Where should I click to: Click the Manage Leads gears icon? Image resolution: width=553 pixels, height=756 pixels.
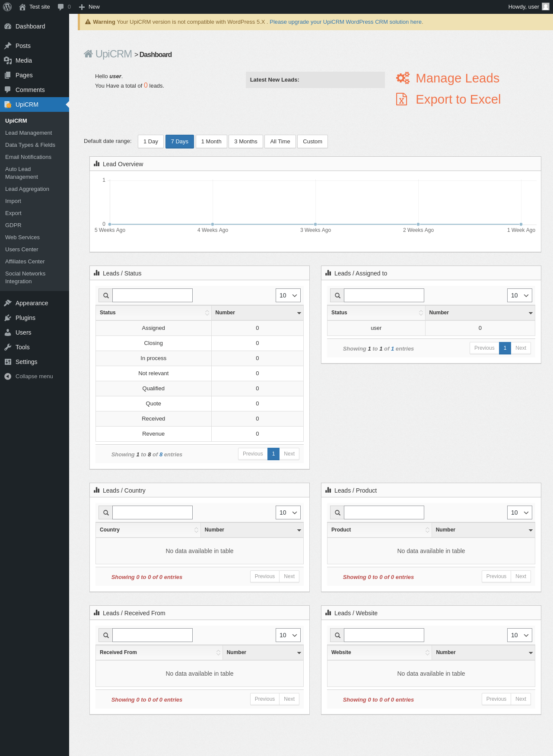[x=403, y=78]
